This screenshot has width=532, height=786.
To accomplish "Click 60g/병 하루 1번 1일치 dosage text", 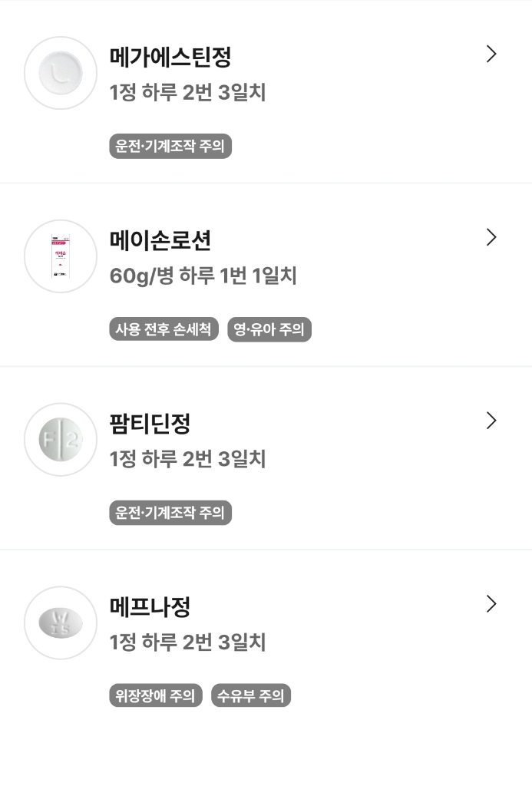I will [203, 276].
